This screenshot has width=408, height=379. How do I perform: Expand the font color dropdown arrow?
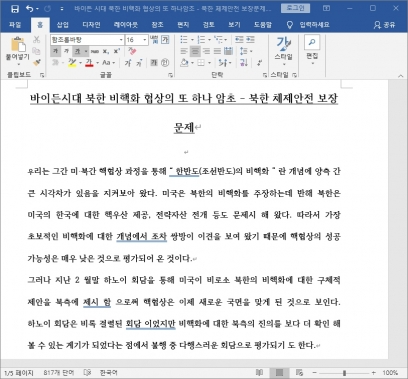[97, 63]
